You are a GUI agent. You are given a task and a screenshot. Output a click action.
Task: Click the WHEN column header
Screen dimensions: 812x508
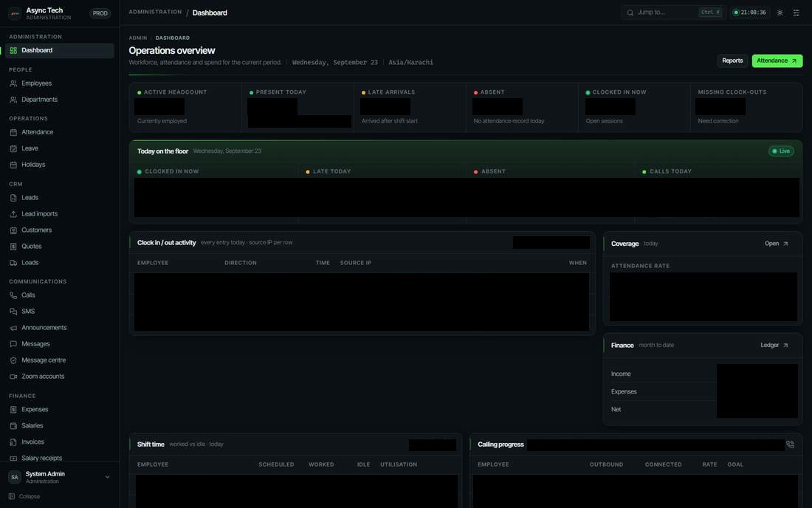tap(578, 263)
